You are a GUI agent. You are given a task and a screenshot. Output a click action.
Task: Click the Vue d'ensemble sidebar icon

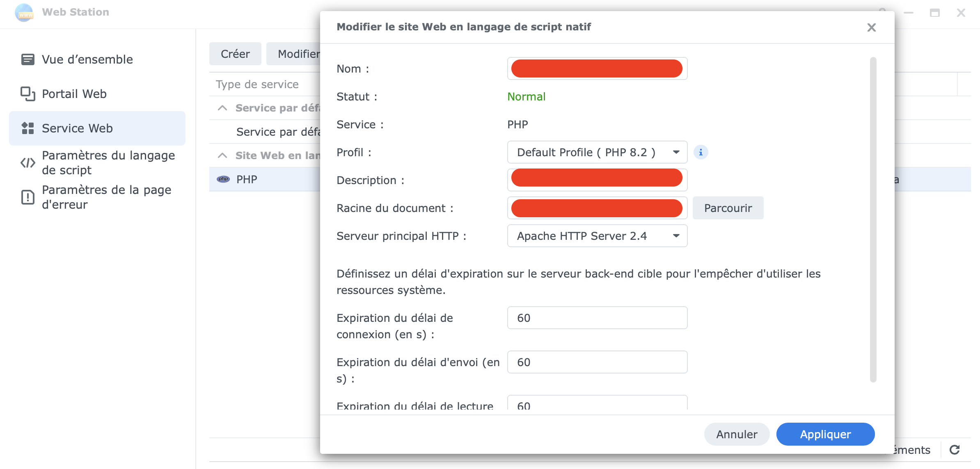pyautogui.click(x=27, y=59)
